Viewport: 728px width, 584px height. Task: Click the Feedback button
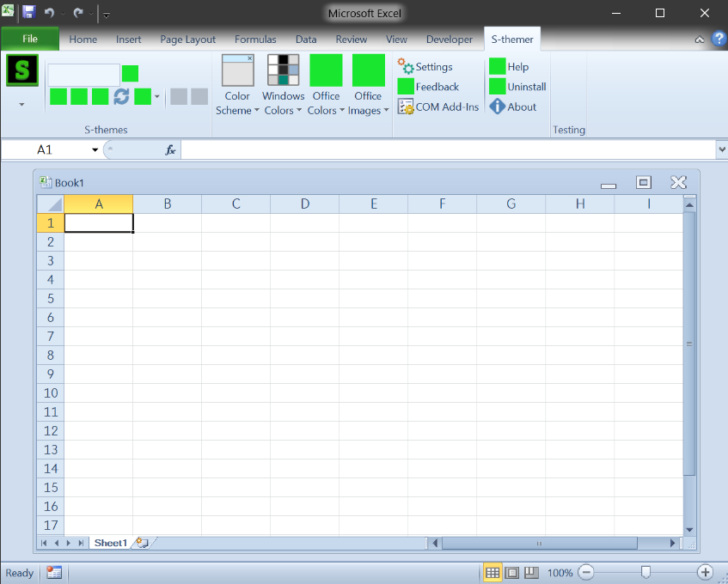428,87
